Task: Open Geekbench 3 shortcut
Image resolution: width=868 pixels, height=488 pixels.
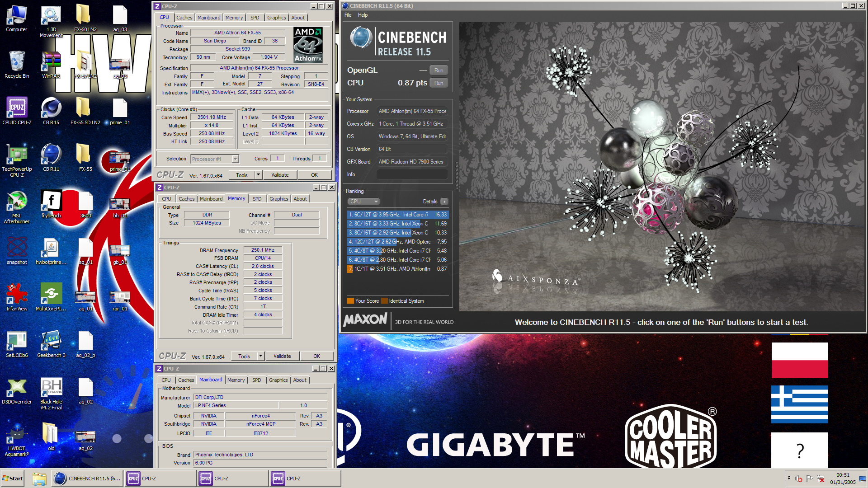Action: 51,344
